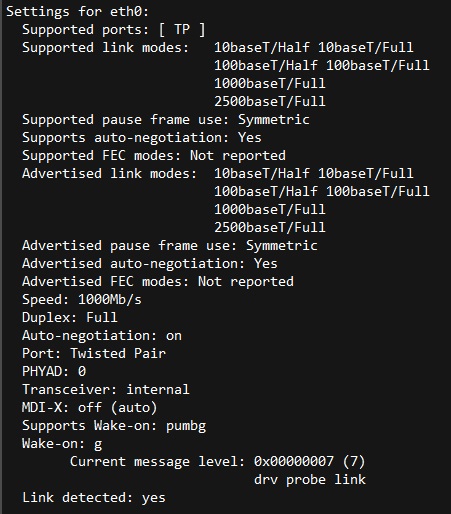The width and height of the screenshot is (451, 514).
Task: Click the 'Link detected: yes' line
Action: tap(94, 498)
